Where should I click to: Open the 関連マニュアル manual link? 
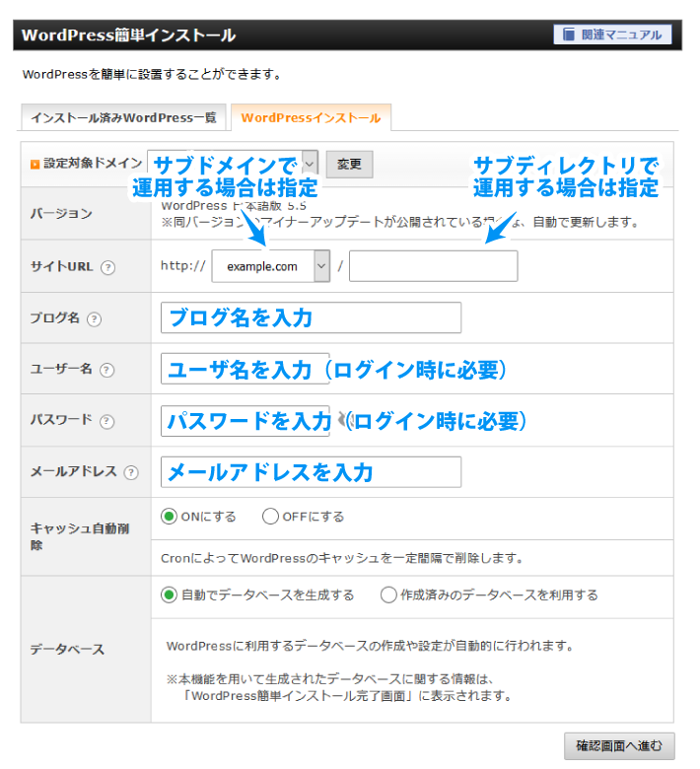click(x=612, y=35)
